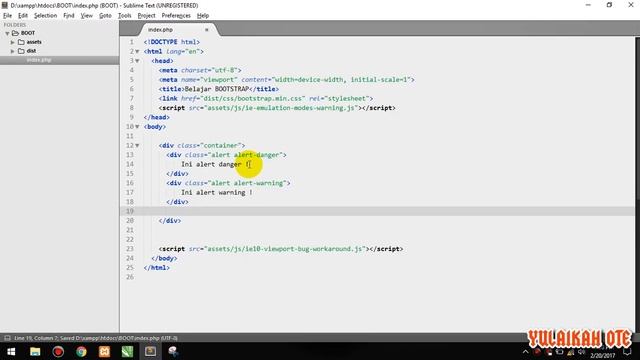
Task: Expand the assets folder arrow
Action: [x=13, y=42]
